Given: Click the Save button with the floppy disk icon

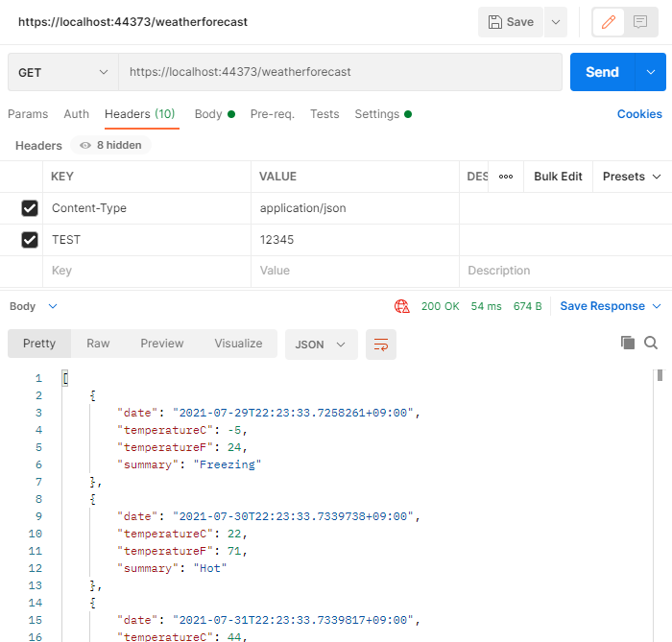Looking at the screenshot, I should pyautogui.click(x=511, y=22).
